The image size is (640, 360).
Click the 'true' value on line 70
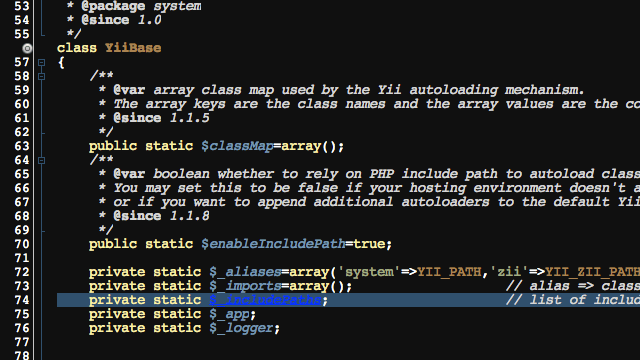pyautogui.click(x=369, y=244)
